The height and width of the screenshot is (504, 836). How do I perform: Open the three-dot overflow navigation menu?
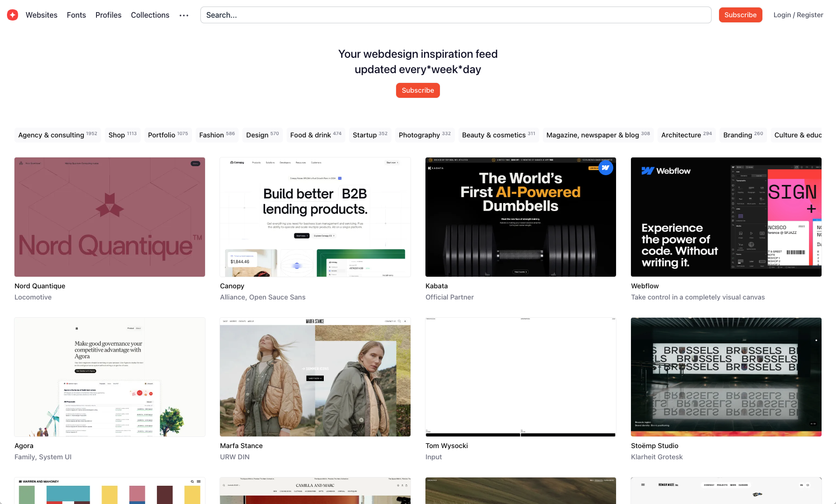[184, 15]
